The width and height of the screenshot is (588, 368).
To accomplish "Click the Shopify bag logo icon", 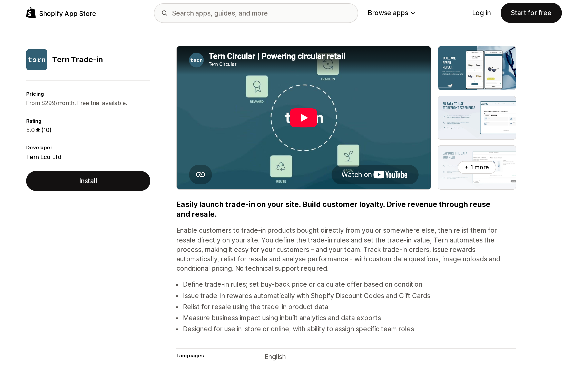I will click(31, 13).
